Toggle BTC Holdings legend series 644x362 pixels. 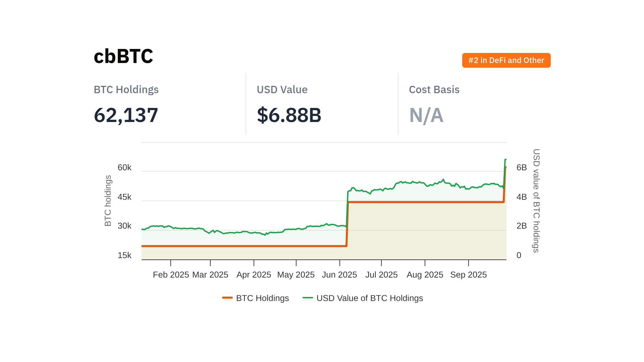pos(262,298)
